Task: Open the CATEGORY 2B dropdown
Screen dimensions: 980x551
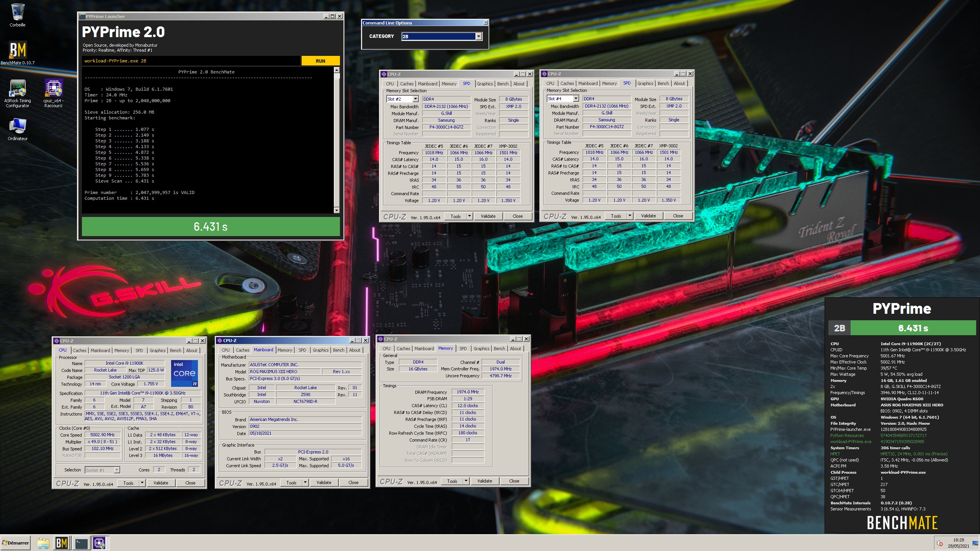Action: click(478, 36)
